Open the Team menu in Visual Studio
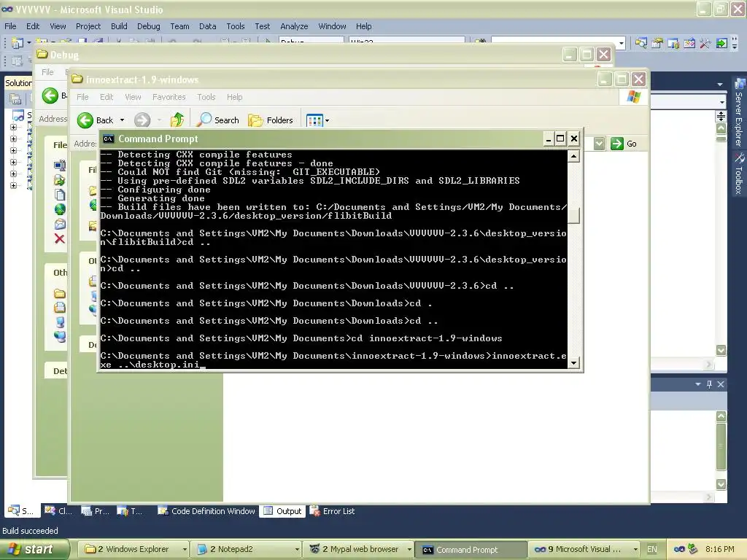Image resolution: width=747 pixels, height=560 pixels. 179,26
